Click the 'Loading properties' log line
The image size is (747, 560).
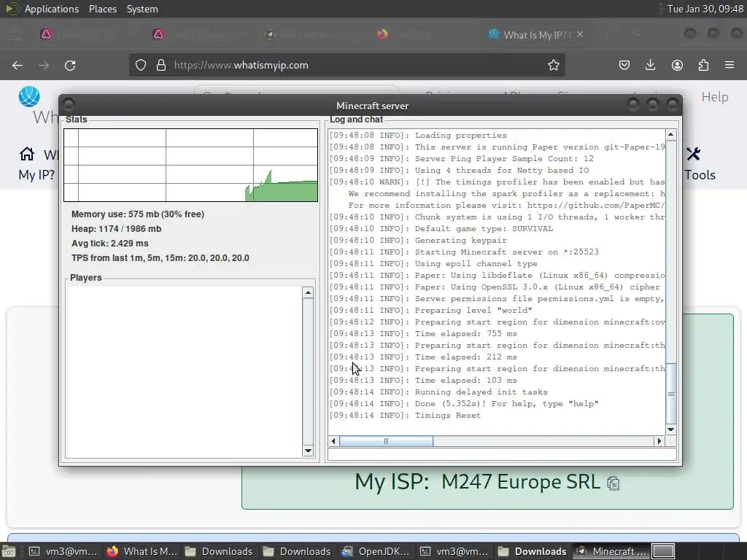pyautogui.click(x=418, y=135)
